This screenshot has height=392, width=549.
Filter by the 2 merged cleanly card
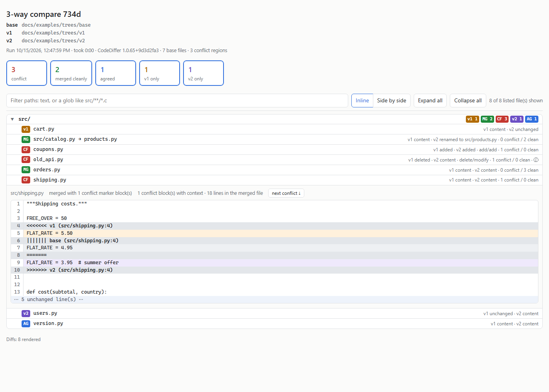point(71,73)
